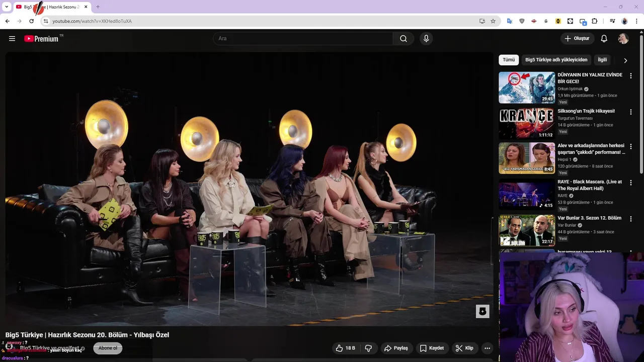Open the Silksong KRANÇE thumbnail
Image resolution: width=644 pixels, height=362 pixels.
[x=527, y=124]
